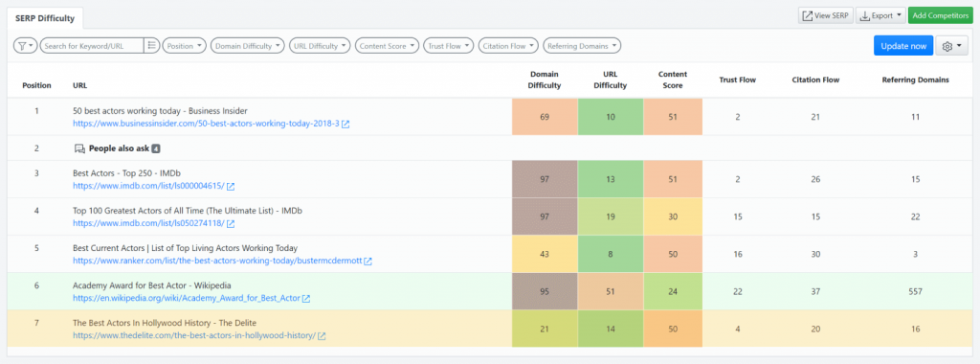The width and height of the screenshot is (980, 364).
Task: Expand the Position filter dropdown
Action: [x=184, y=46]
